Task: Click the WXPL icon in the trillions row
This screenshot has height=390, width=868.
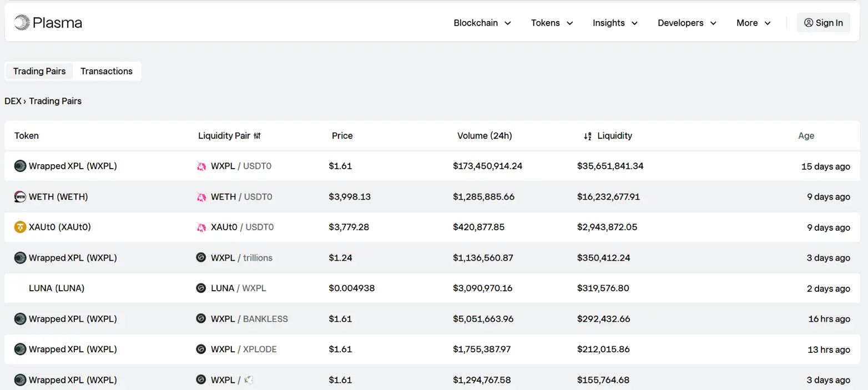Action: 20,257
